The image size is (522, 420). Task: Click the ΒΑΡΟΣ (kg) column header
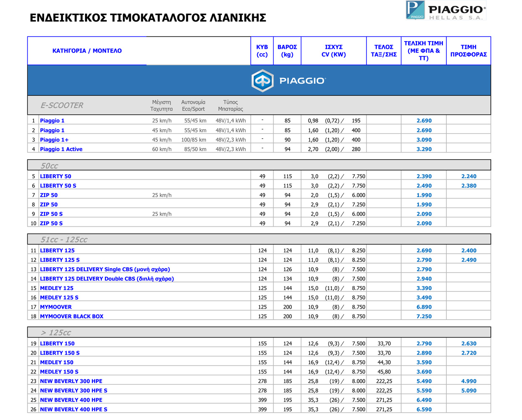287,51
